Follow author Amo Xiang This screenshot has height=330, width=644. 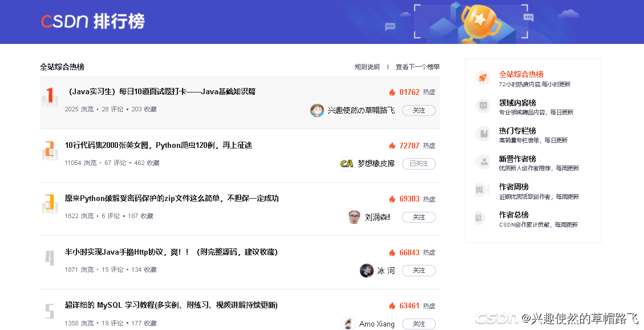[419, 324]
